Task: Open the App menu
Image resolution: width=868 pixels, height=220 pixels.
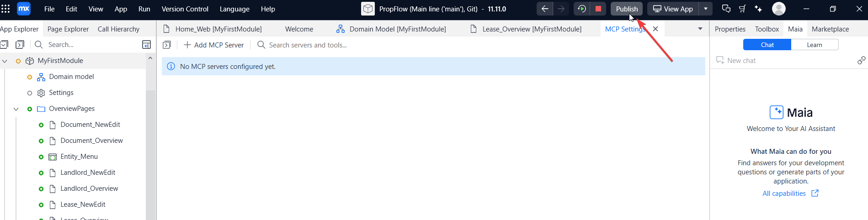Action: click(121, 9)
